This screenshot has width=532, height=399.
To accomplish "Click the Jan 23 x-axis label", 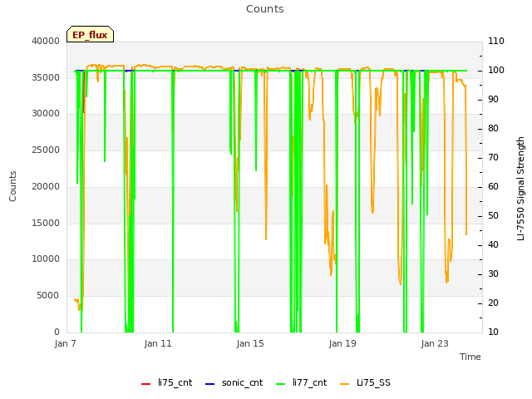I will tap(435, 343).
